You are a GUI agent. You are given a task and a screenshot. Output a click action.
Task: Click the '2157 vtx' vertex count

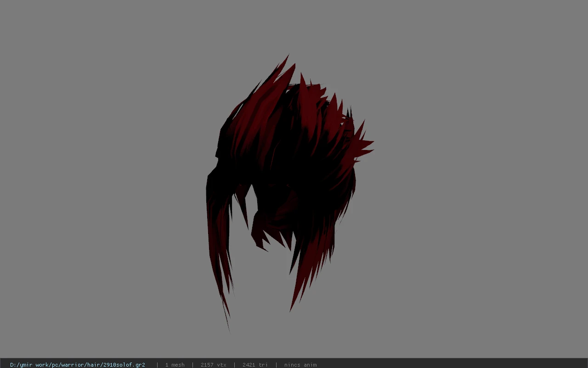(x=214, y=365)
